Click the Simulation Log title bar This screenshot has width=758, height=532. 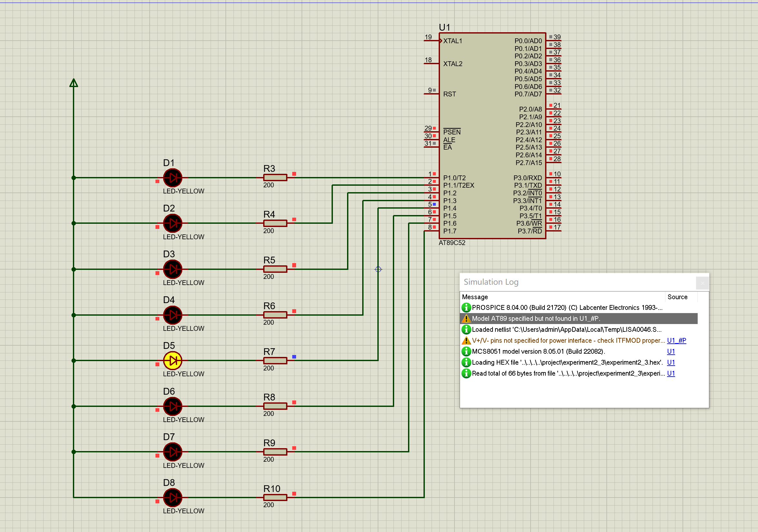click(x=578, y=282)
